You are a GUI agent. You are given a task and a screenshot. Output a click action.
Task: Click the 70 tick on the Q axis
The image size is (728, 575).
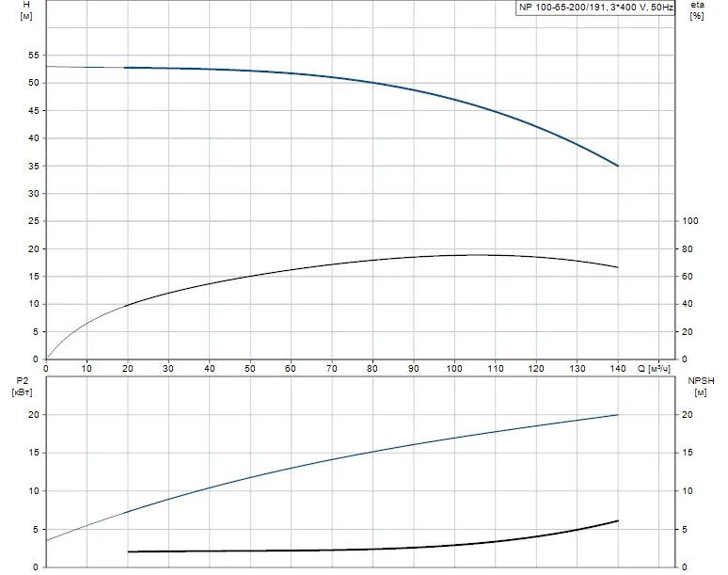tap(331, 368)
